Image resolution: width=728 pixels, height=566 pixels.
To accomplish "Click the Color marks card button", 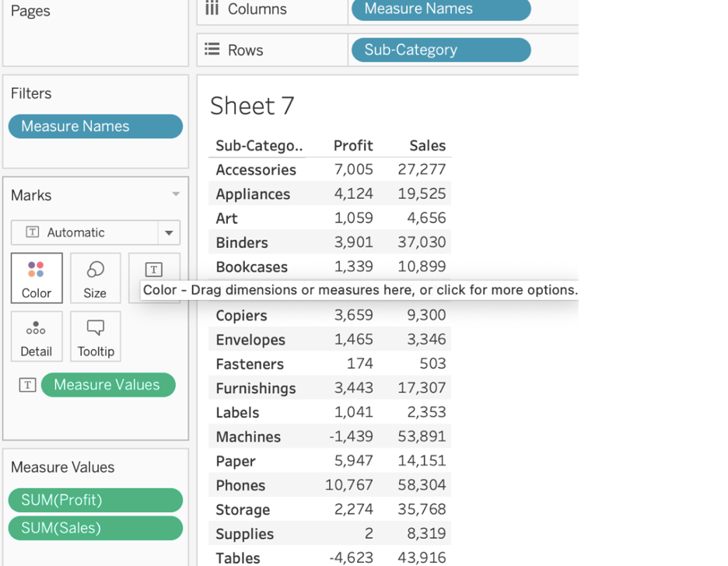I will [x=37, y=278].
